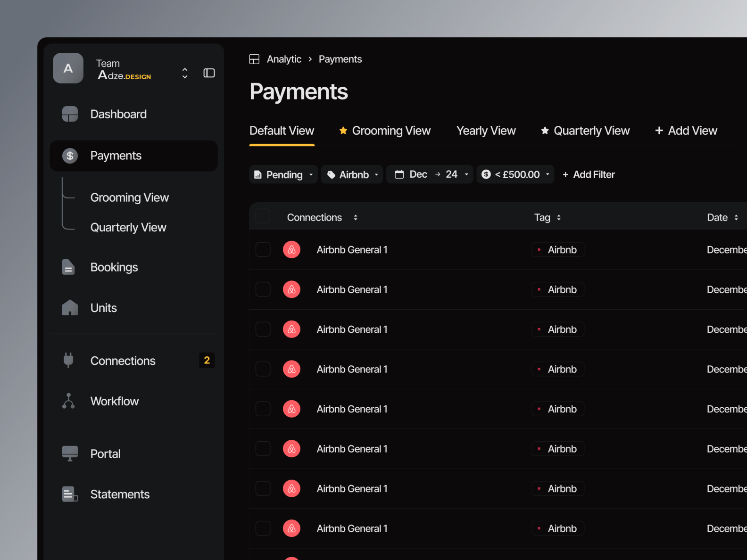Check the first Airbnb General 1 row
Screen dimensions: 747x560
point(263,250)
